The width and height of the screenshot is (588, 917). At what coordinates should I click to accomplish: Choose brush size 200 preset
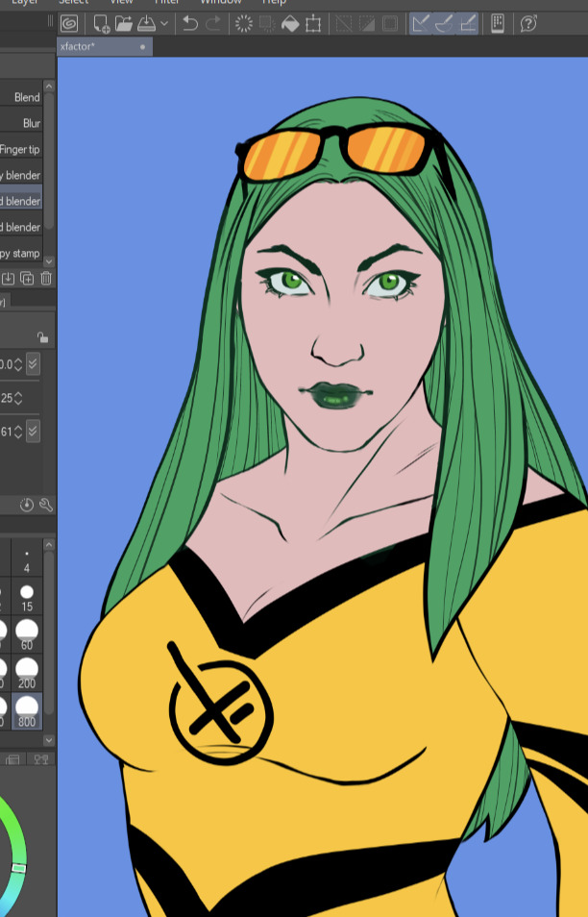pos(27,675)
